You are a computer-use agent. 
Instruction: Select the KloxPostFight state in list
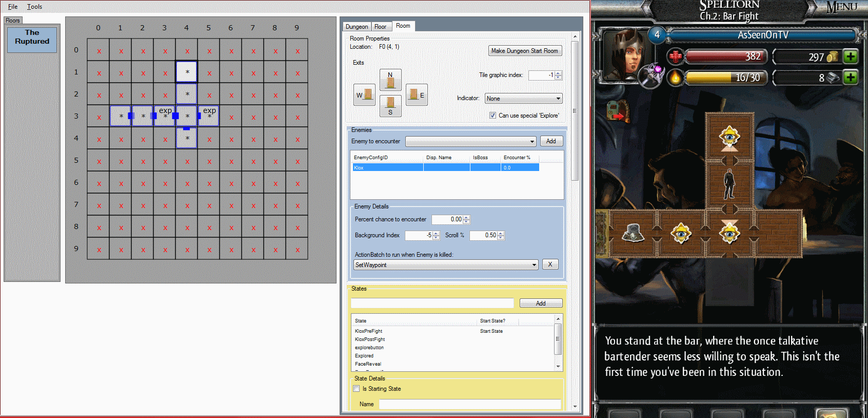[370, 339]
